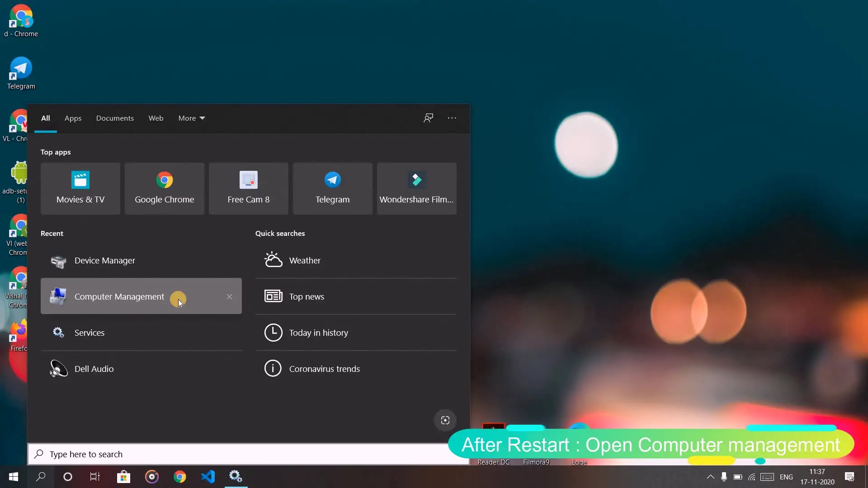868x488 pixels.
Task: Expand the More filter dropdown
Action: tap(191, 118)
